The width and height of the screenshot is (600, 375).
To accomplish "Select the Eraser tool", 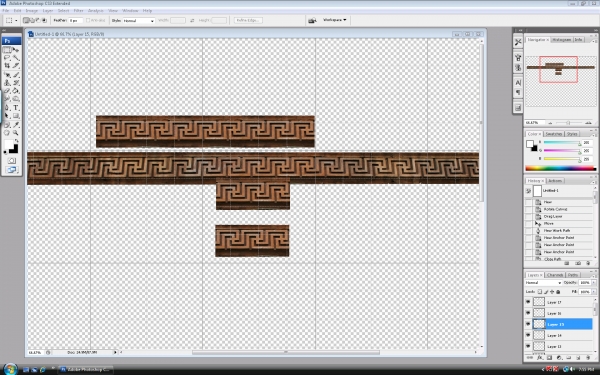I will (x=7, y=91).
